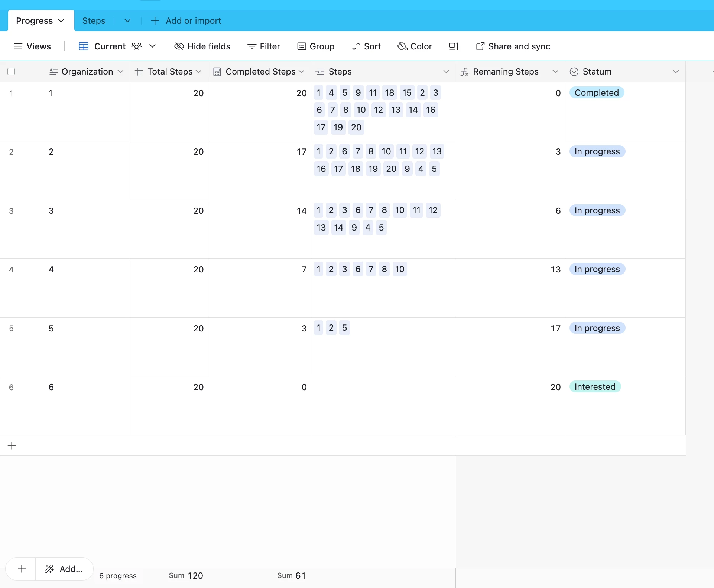
Task: Open the Group records option
Action: pyautogui.click(x=316, y=46)
